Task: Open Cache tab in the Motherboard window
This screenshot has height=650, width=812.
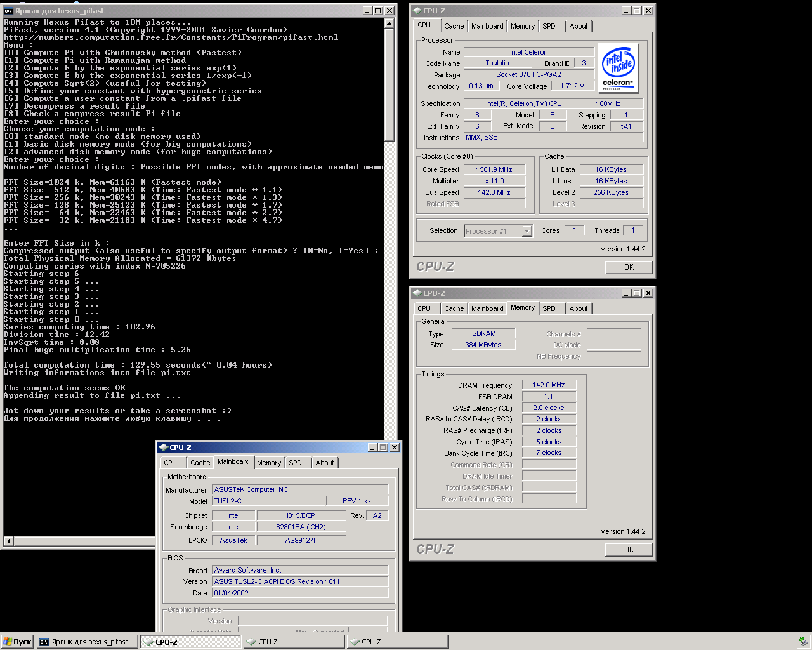Action: pyautogui.click(x=200, y=463)
